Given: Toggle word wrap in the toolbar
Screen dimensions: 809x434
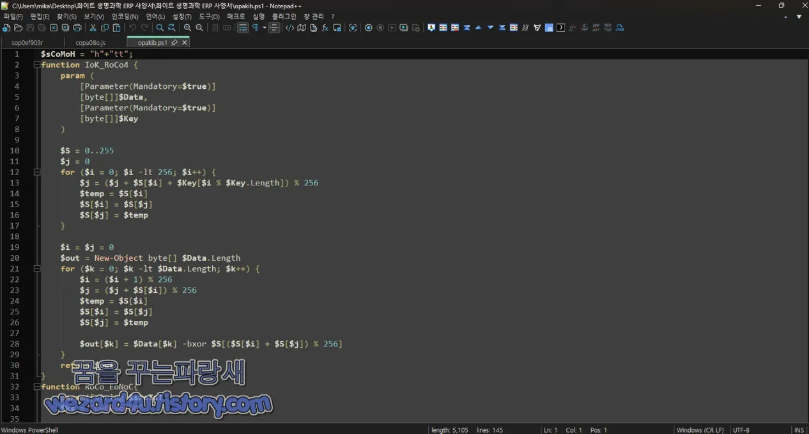Looking at the screenshot, I should pos(243,28).
